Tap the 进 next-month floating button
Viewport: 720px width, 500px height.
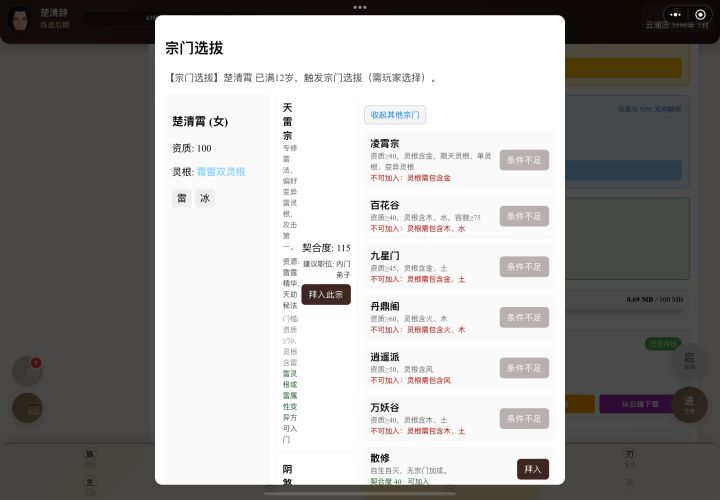pos(689,404)
